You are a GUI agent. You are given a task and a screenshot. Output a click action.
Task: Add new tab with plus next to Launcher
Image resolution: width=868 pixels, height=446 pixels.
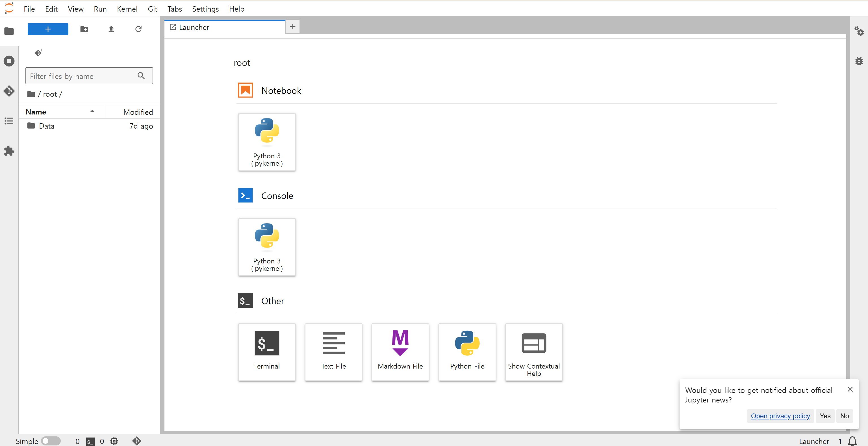point(292,27)
